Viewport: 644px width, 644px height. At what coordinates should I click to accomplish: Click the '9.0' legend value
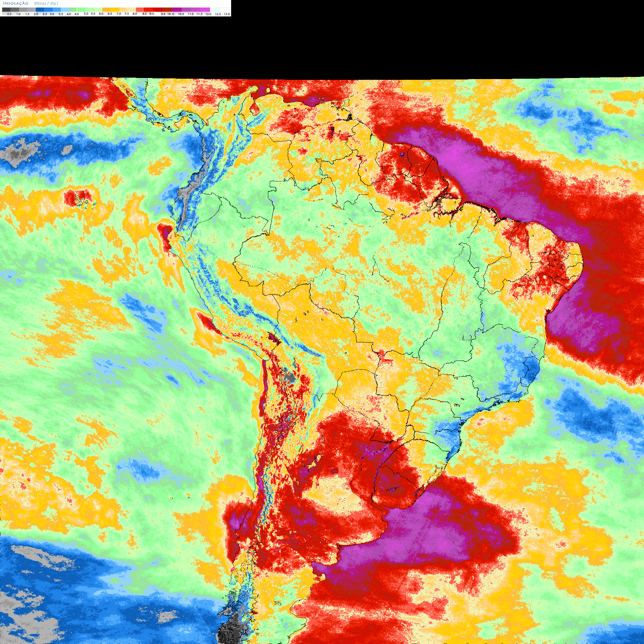click(x=152, y=14)
